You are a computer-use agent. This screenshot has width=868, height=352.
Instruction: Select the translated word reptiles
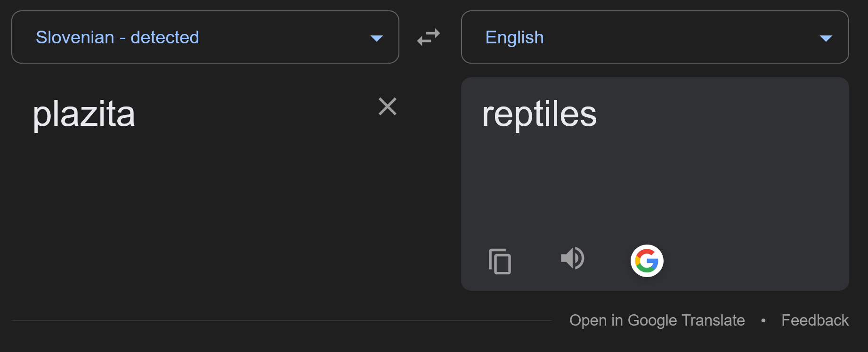click(539, 115)
